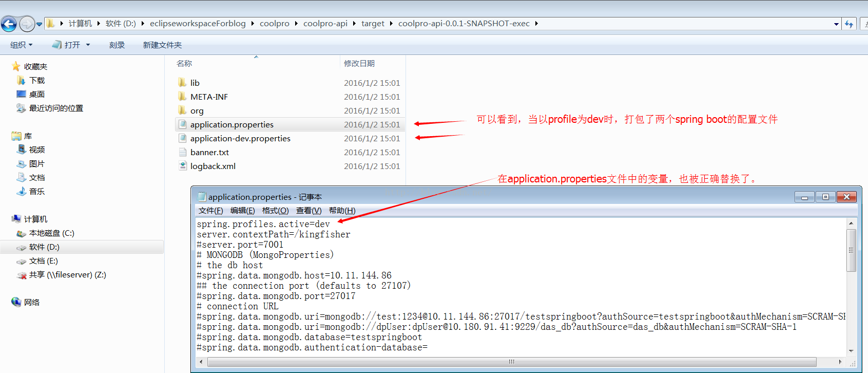
Task: Select eclipseworkspaceForblog breadcrumb segment
Action: [x=198, y=24]
